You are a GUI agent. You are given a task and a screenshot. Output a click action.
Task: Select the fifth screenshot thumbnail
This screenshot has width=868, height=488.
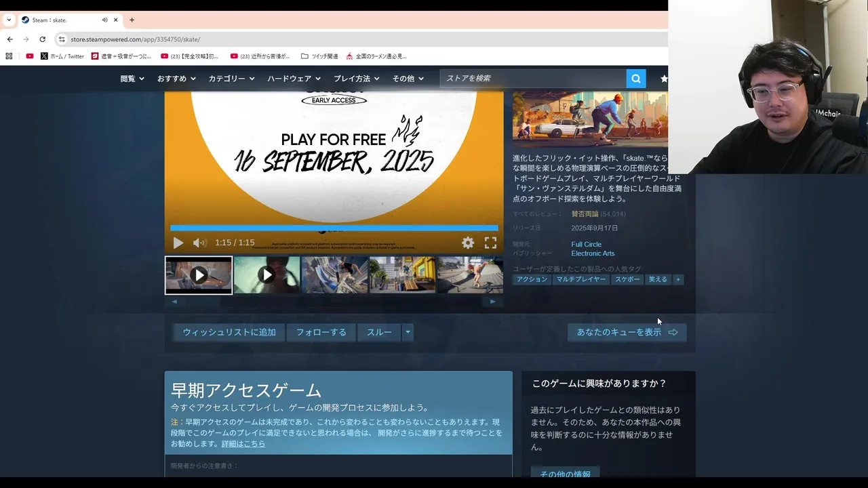point(470,275)
